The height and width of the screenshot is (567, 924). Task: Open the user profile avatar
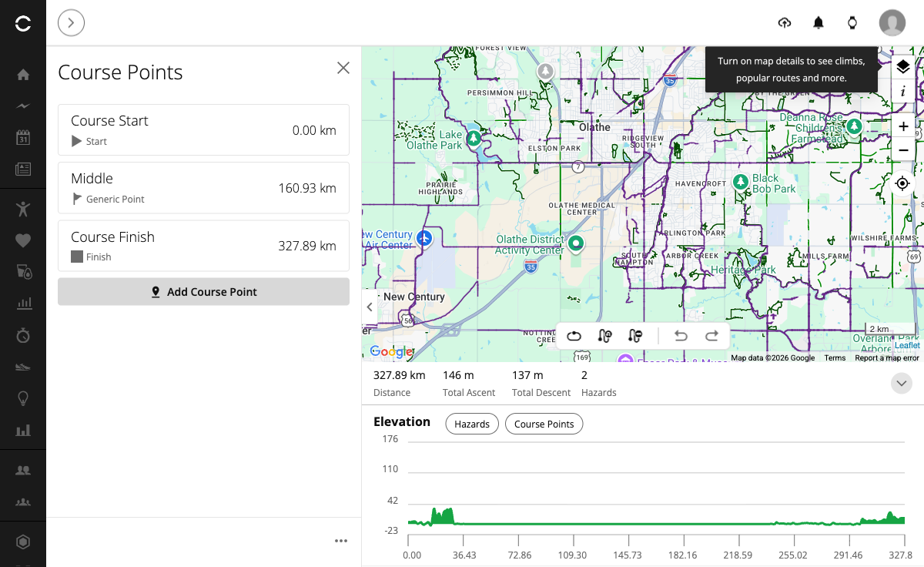[892, 23]
